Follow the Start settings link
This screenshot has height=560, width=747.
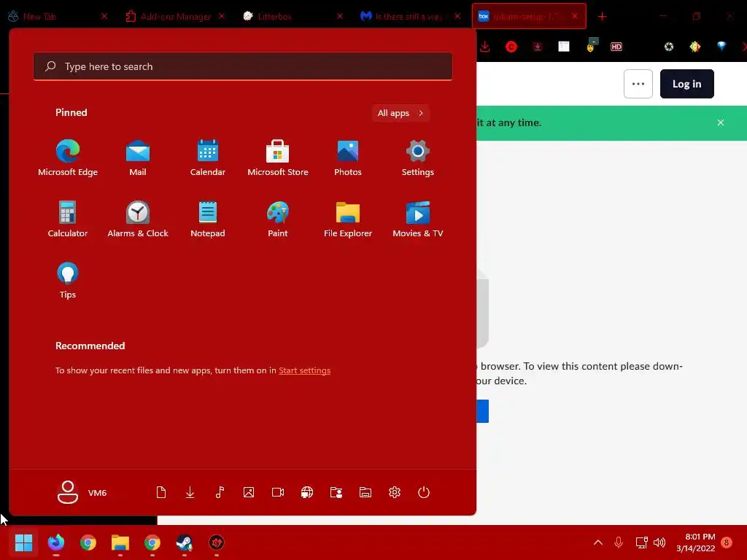pyautogui.click(x=304, y=370)
